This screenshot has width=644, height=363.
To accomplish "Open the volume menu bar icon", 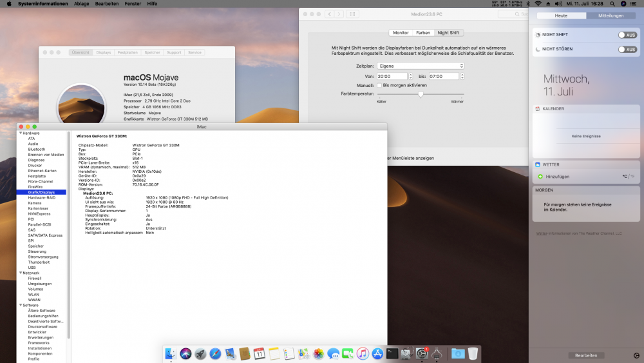I will click(x=558, y=4).
